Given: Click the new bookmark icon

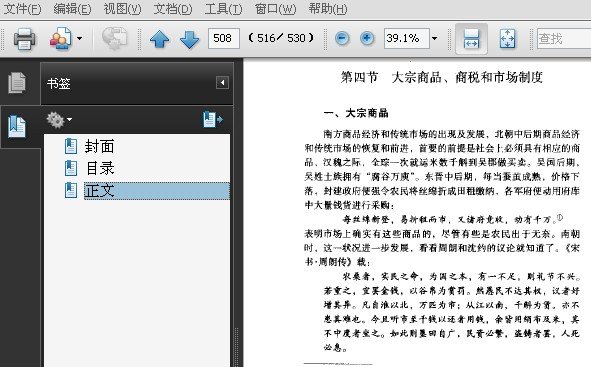Looking at the screenshot, I should pos(213,119).
